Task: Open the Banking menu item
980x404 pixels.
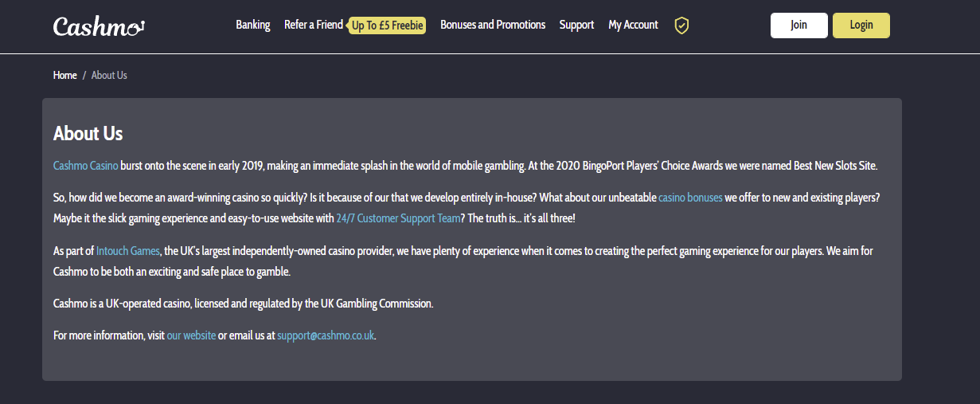Action: click(x=253, y=25)
